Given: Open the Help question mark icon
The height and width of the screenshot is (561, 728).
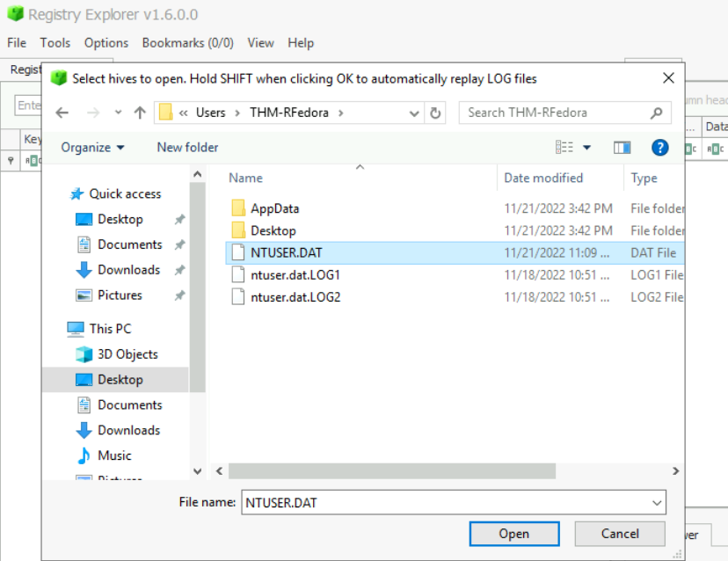Looking at the screenshot, I should (659, 148).
